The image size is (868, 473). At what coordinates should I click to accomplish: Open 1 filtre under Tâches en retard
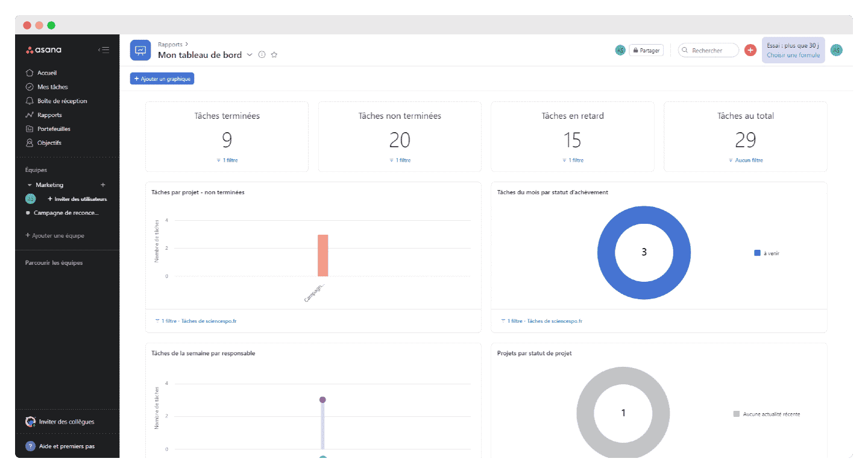click(x=573, y=160)
